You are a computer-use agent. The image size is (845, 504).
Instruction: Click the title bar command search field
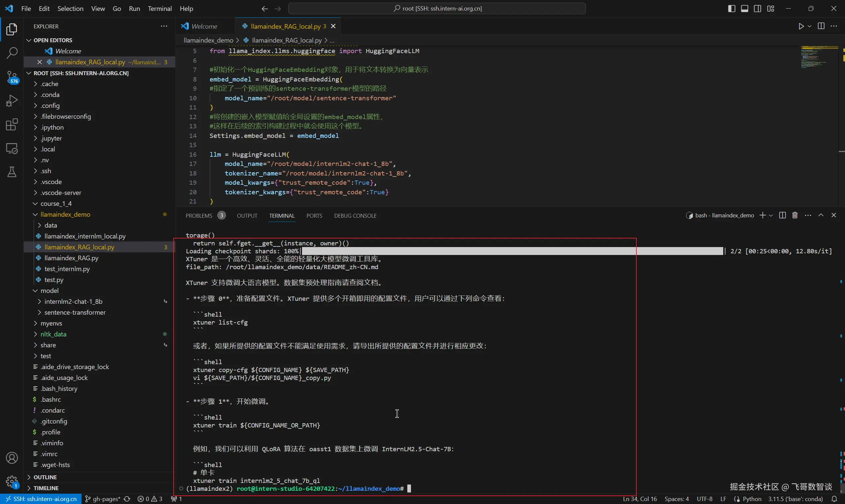437,9
